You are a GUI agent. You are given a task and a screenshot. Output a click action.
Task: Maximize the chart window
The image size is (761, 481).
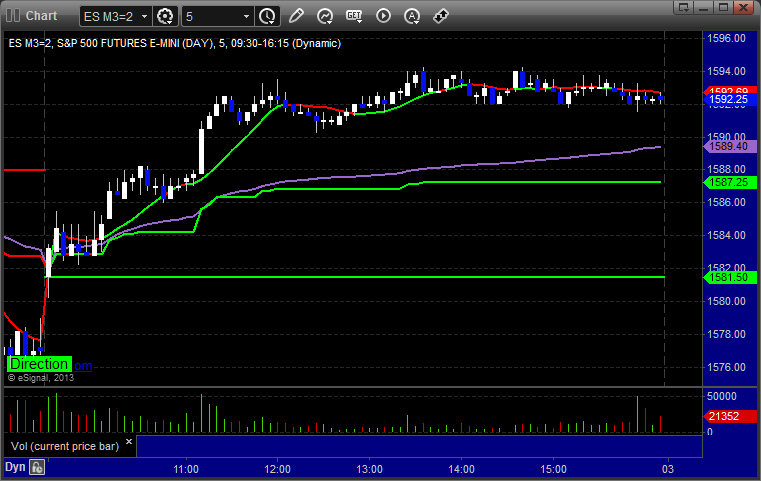[x=723, y=7]
